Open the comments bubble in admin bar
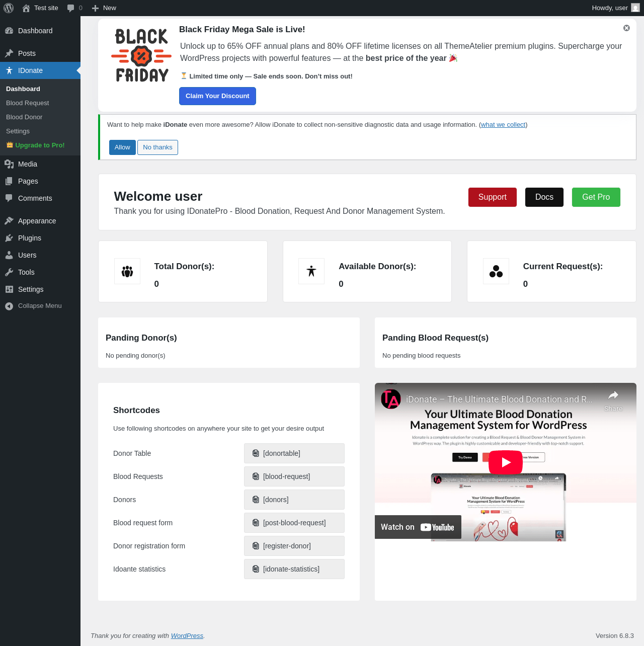Image resolution: width=644 pixels, height=646 pixels. pos(70,8)
